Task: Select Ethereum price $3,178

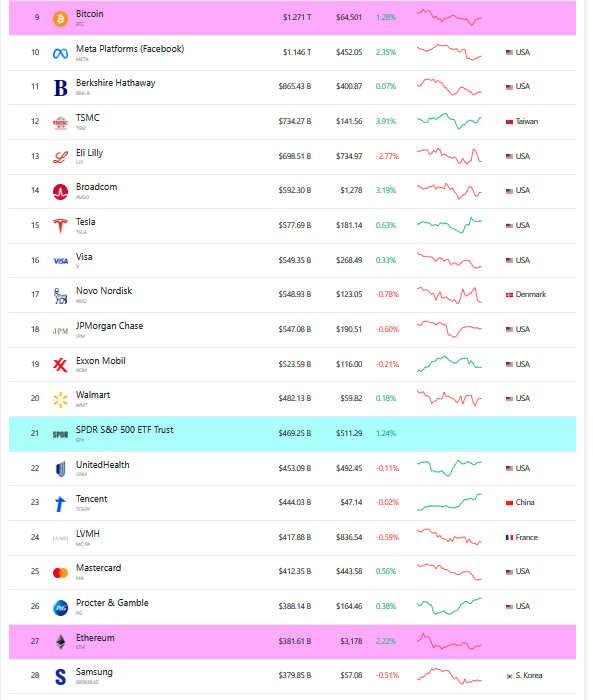Action: (x=351, y=642)
